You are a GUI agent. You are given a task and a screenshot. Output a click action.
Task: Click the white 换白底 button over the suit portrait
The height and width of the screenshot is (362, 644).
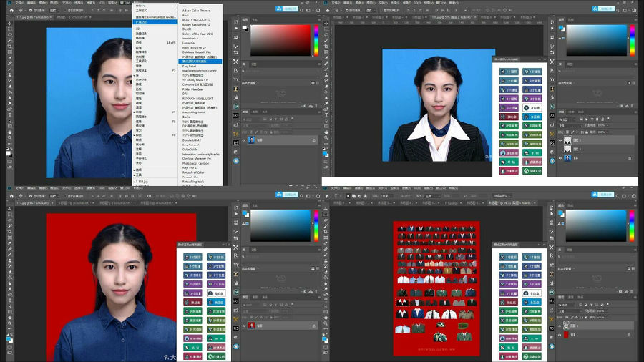(531, 107)
